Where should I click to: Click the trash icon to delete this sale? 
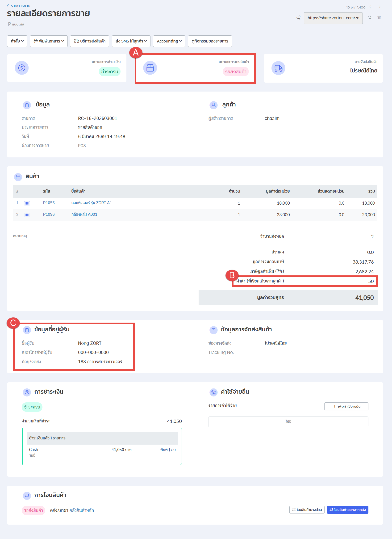379,18
